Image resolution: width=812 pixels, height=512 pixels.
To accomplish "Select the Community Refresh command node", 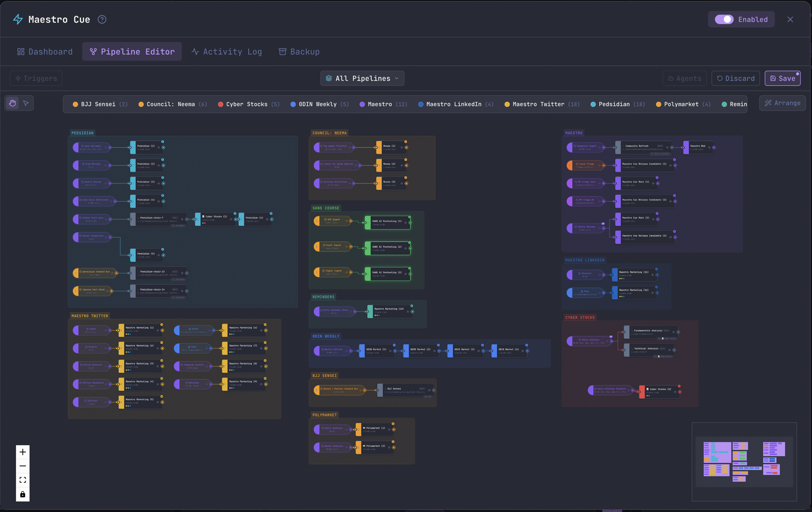I will (x=643, y=147).
